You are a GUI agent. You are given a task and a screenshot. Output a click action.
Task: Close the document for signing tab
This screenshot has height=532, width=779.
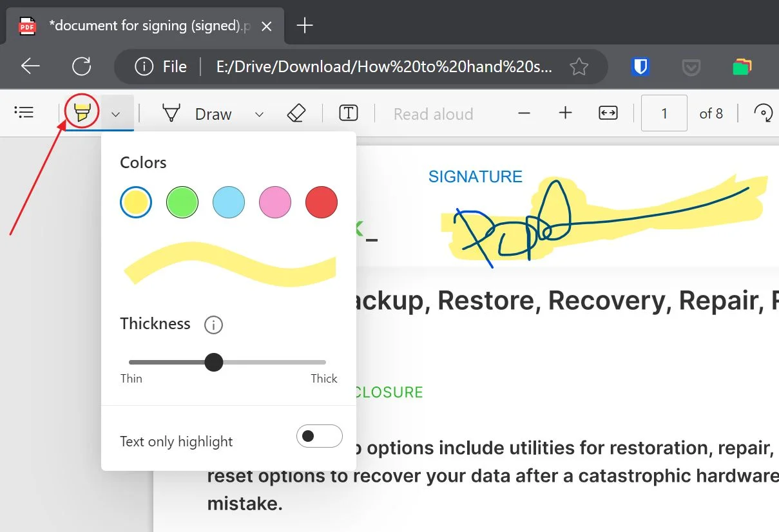click(x=267, y=26)
